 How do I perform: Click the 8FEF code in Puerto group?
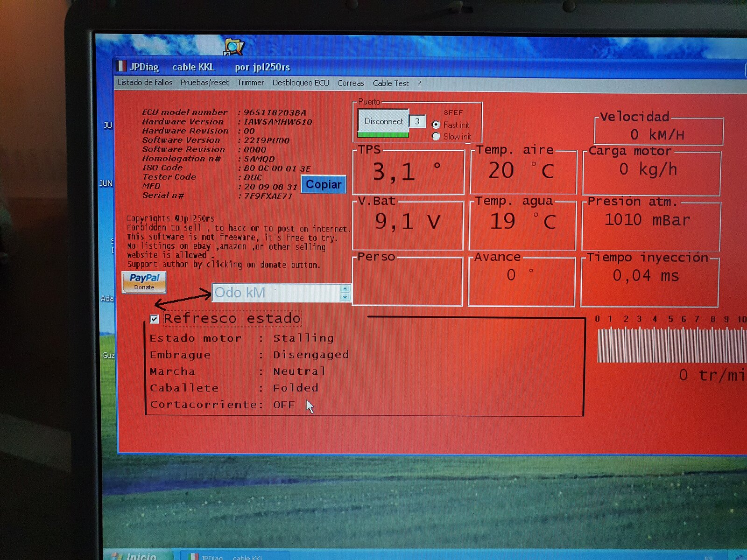pos(453,113)
